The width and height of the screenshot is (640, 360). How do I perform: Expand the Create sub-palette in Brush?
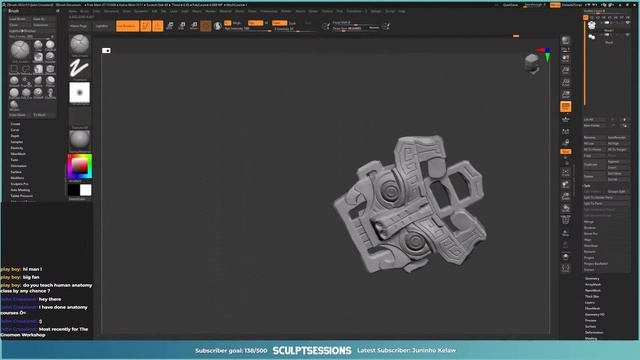(x=16, y=124)
